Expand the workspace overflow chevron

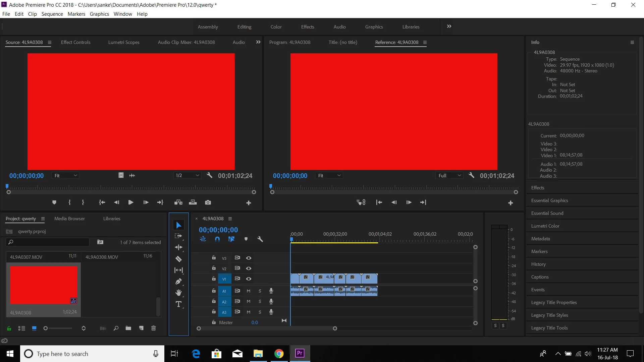pyautogui.click(x=449, y=26)
